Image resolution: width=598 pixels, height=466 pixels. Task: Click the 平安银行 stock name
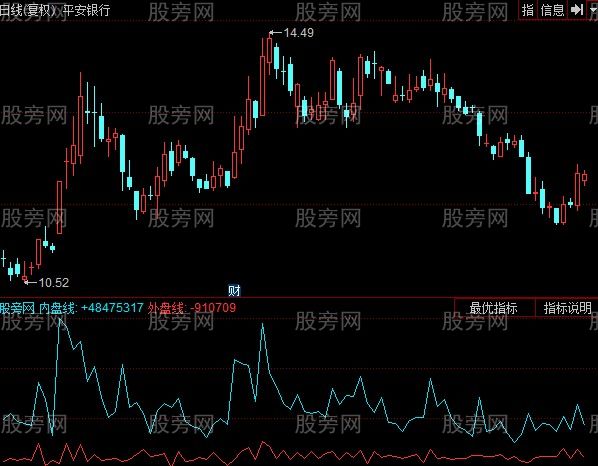86,10
